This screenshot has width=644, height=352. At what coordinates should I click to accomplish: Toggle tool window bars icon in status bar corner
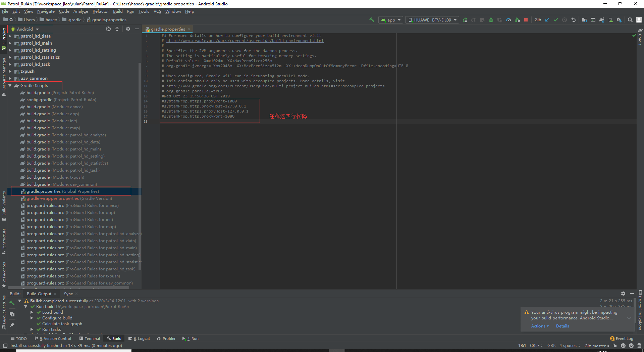tap(5, 346)
